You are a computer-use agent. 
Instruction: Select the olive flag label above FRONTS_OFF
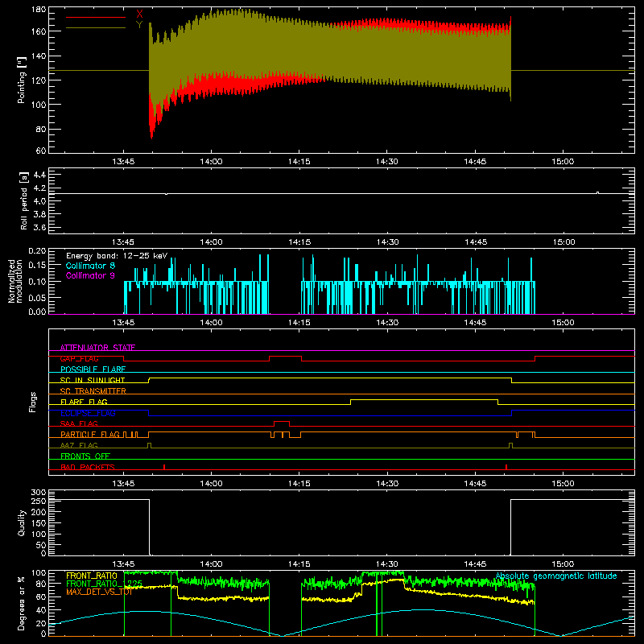[x=79, y=445]
